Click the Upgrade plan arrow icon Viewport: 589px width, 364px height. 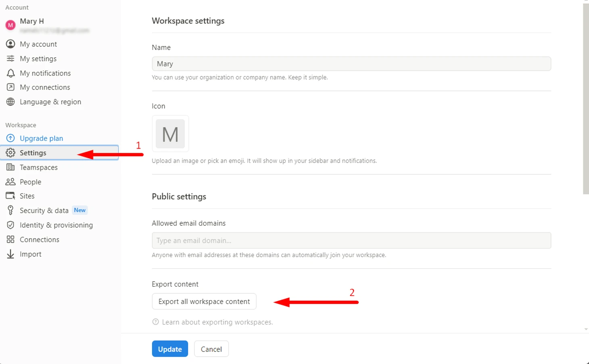point(10,138)
